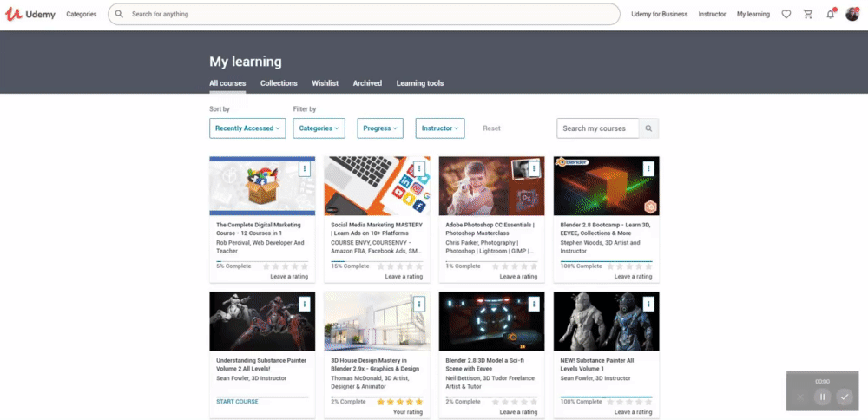868x420 pixels.
Task: Open options menu on Social Media Marketing MASTERY
Action: point(419,168)
